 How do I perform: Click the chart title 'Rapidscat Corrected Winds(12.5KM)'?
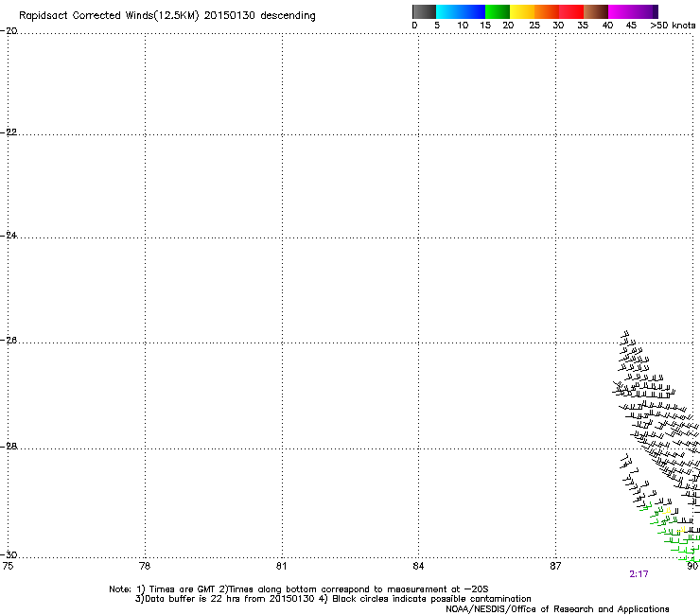click(x=109, y=16)
